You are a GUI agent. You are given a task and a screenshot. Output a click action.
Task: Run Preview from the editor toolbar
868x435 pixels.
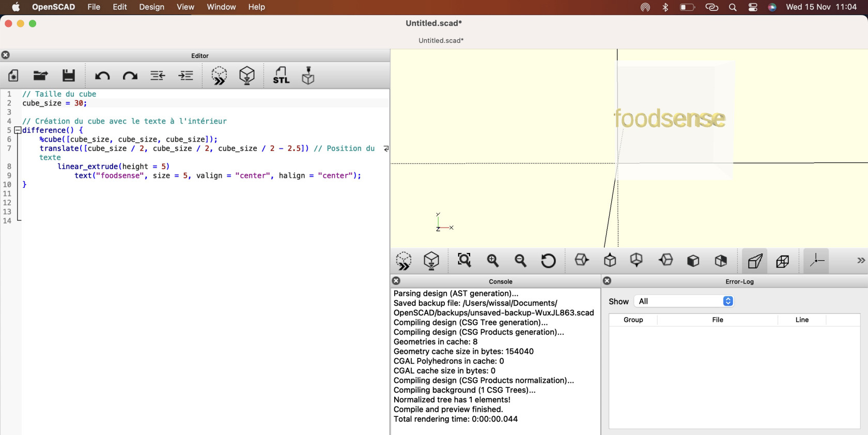[x=219, y=76]
